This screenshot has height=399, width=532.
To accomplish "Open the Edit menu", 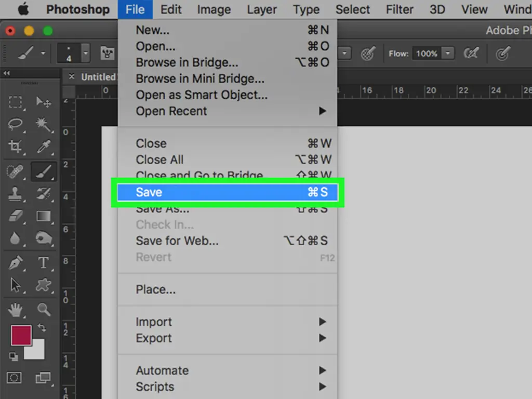I will (171, 9).
